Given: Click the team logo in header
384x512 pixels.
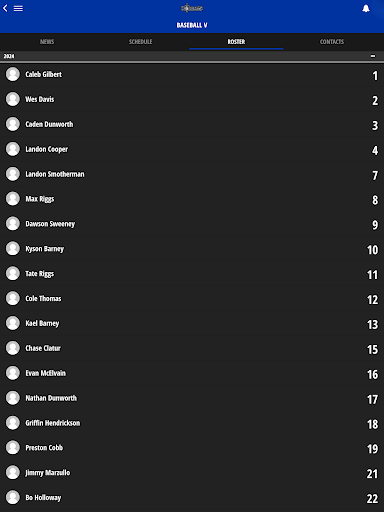Looking at the screenshot, I should 192,8.
